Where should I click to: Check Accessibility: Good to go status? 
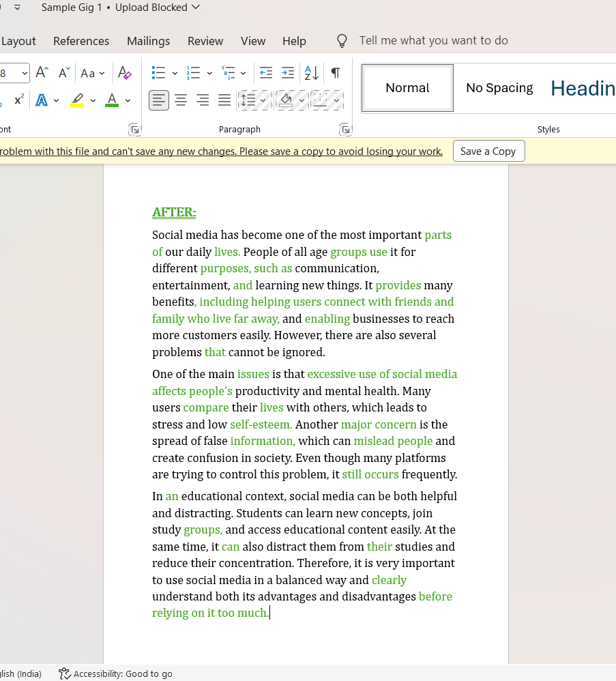(115, 673)
